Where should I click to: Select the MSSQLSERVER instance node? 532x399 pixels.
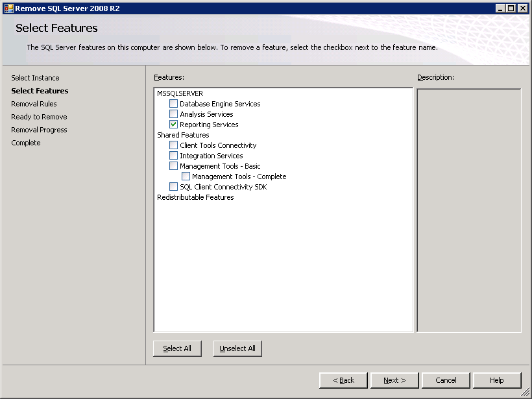click(180, 93)
